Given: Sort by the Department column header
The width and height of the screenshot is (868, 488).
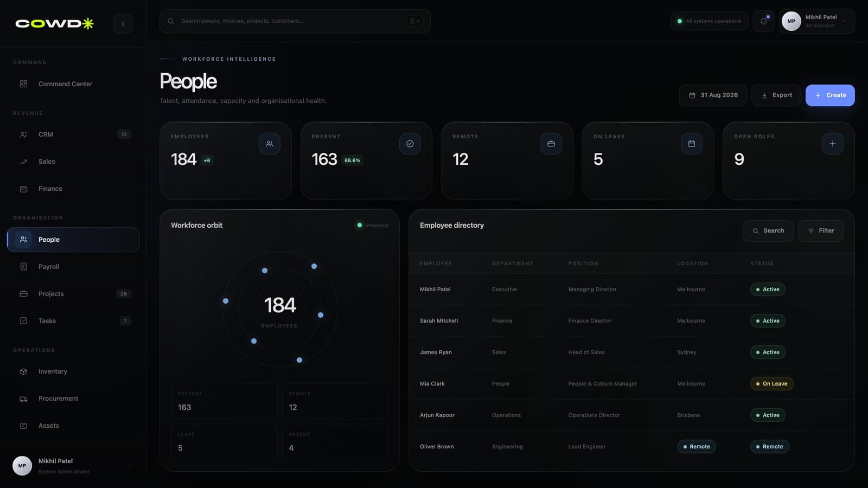Looking at the screenshot, I should click(512, 264).
